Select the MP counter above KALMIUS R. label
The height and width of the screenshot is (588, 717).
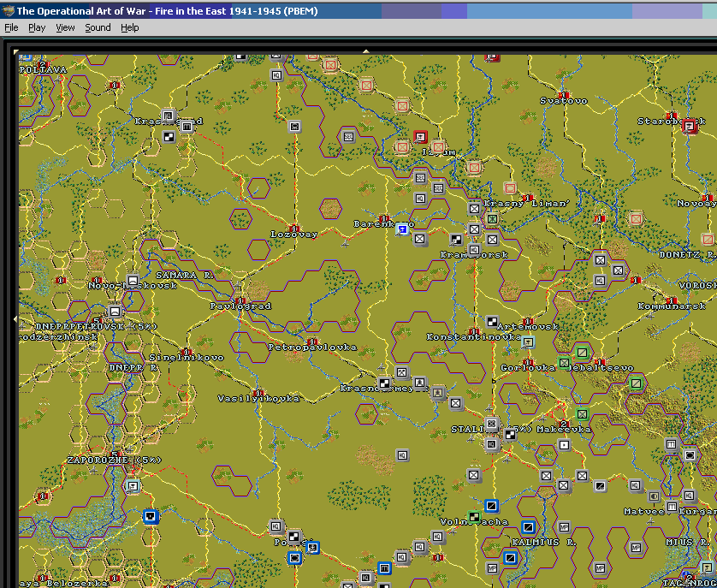pos(564,526)
